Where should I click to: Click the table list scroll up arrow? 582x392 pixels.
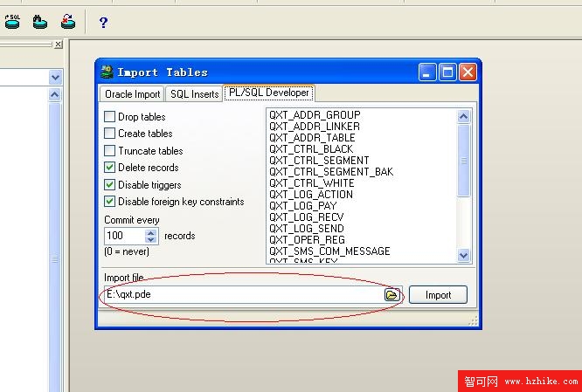[463, 116]
